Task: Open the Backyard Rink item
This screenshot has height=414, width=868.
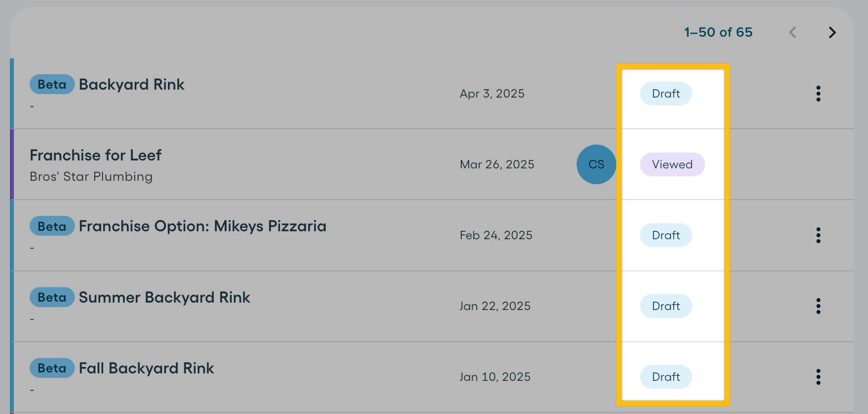Action: [132, 85]
